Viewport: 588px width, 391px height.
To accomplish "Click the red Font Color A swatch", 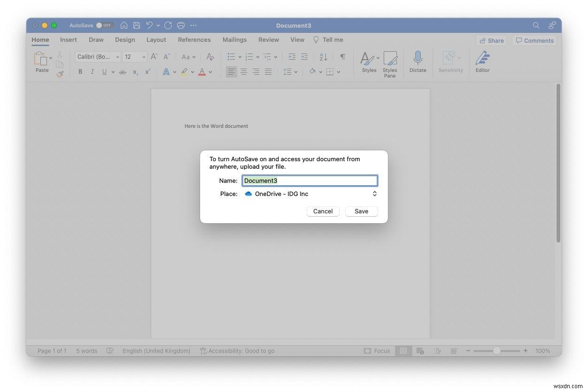I will coord(202,72).
